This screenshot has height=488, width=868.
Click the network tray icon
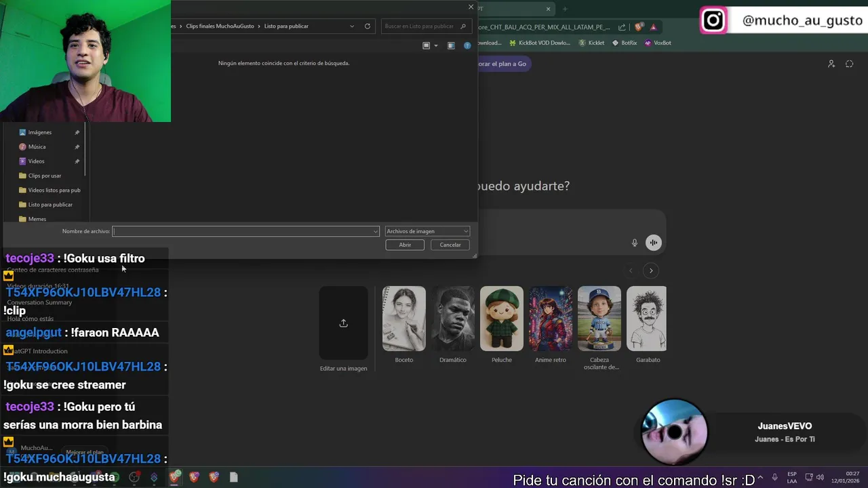(809, 477)
